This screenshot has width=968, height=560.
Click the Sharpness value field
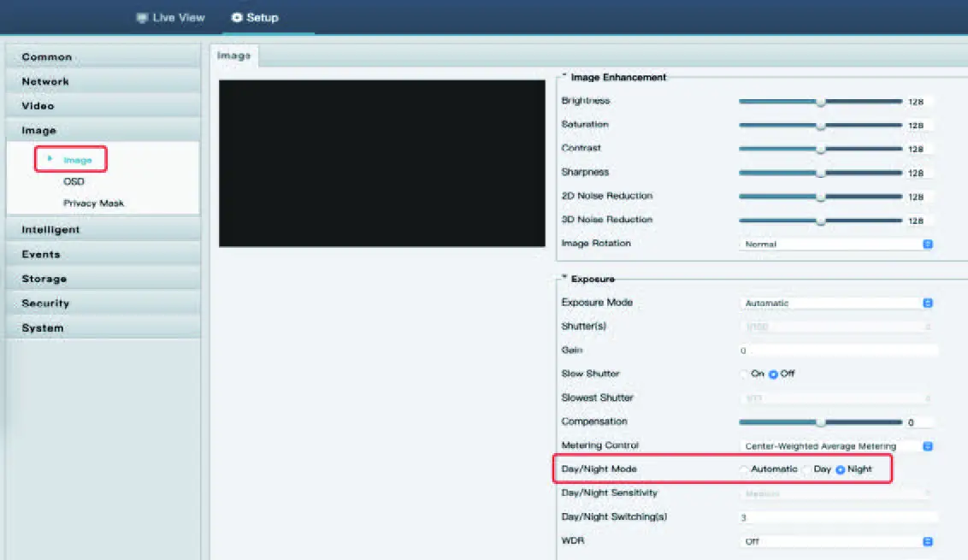pyautogui.click(x=919, y=174)
